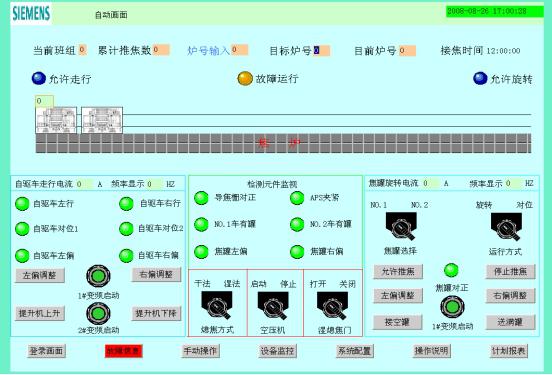
Task: Click the red 焦炉 label on the oven bar
Action: [x=279, y=143]
